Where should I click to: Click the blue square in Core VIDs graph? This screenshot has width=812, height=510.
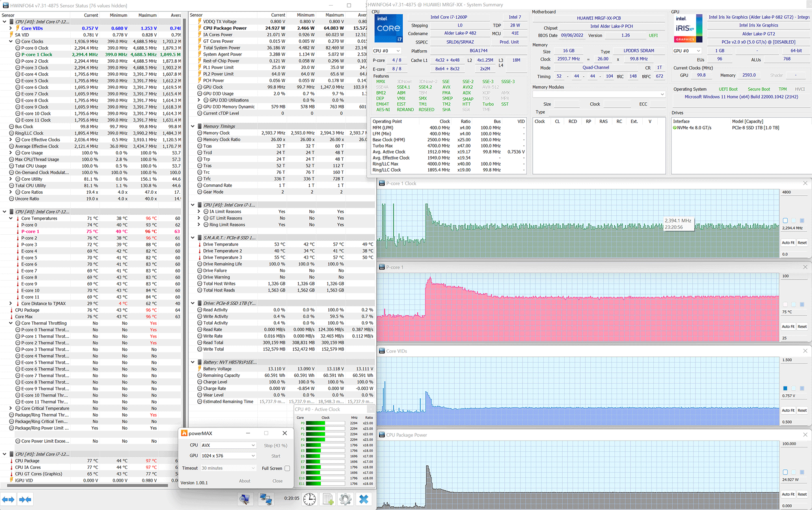pos(785,388)
